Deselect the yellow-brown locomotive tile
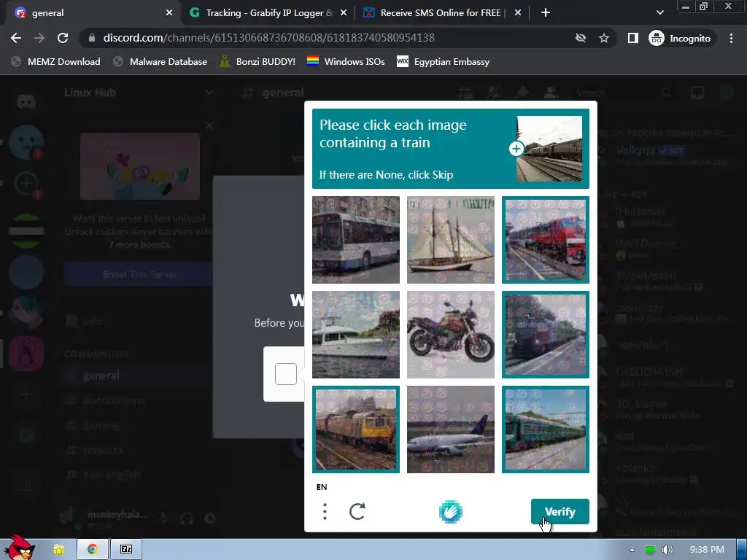Viewport: 747px width, 560px height. coord(356,429)
